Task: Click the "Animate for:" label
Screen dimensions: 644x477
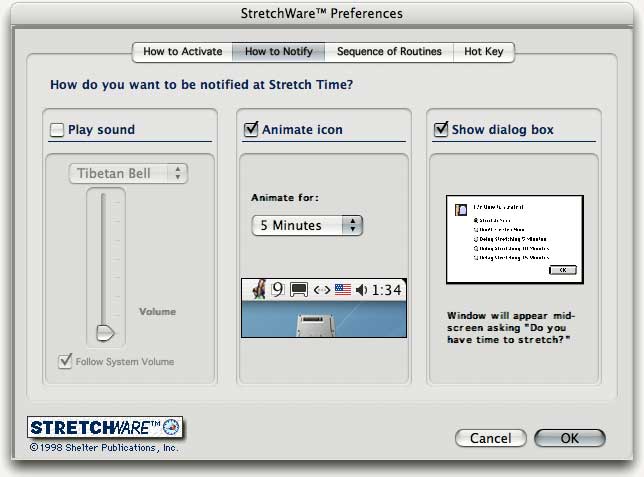Action: coord(285,198)
